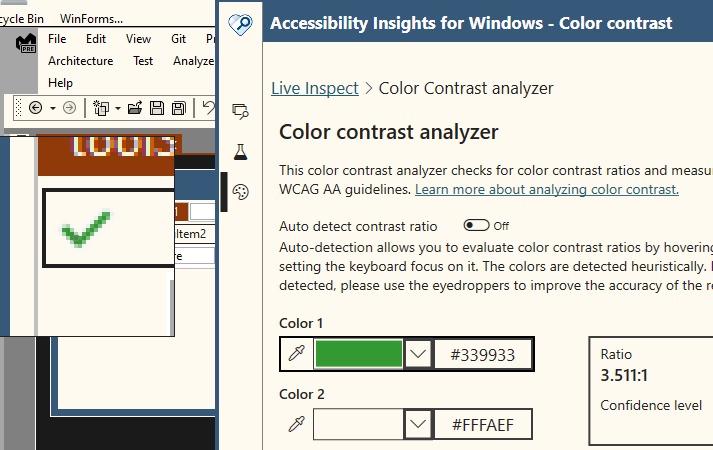Click the Undo arrow in Visual Studio toolbar
The image size is (713, 450).
[208, 108]
